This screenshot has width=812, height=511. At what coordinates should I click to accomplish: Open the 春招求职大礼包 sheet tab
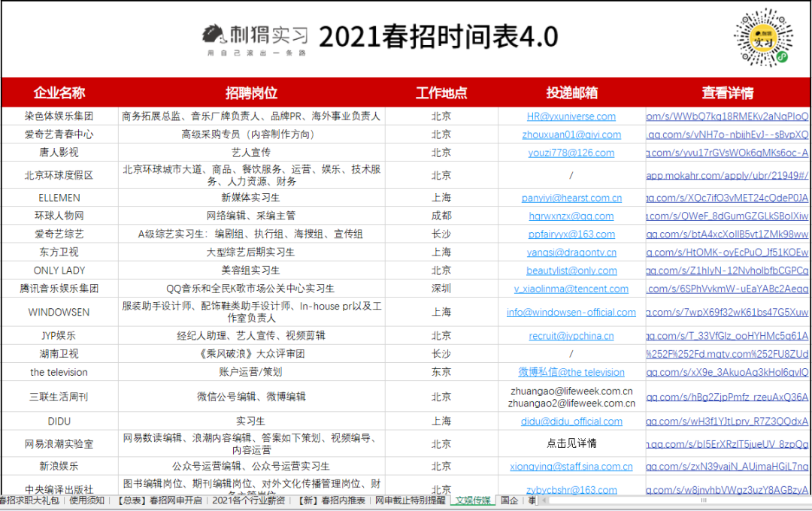point(29,500)
